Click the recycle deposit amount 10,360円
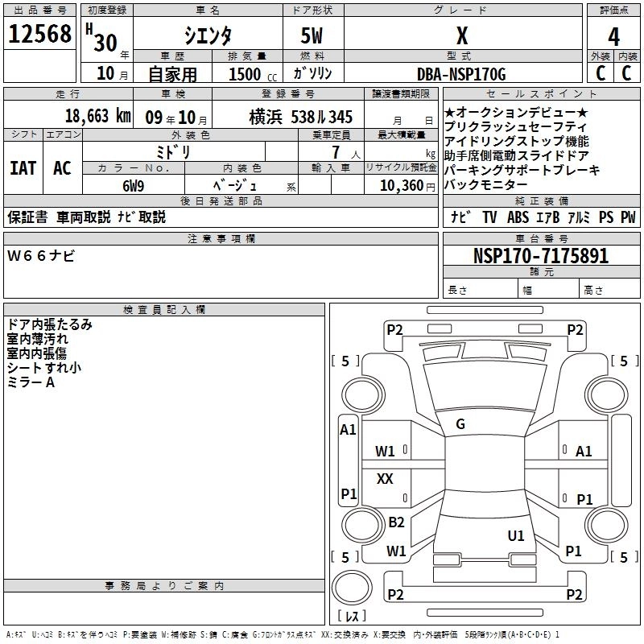The height and width of the screenshot is (644, 644). point(407,186)
